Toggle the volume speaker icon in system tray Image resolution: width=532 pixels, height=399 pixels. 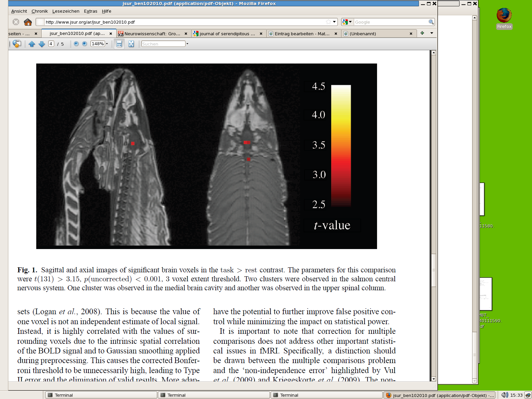(x=504, y=395)
